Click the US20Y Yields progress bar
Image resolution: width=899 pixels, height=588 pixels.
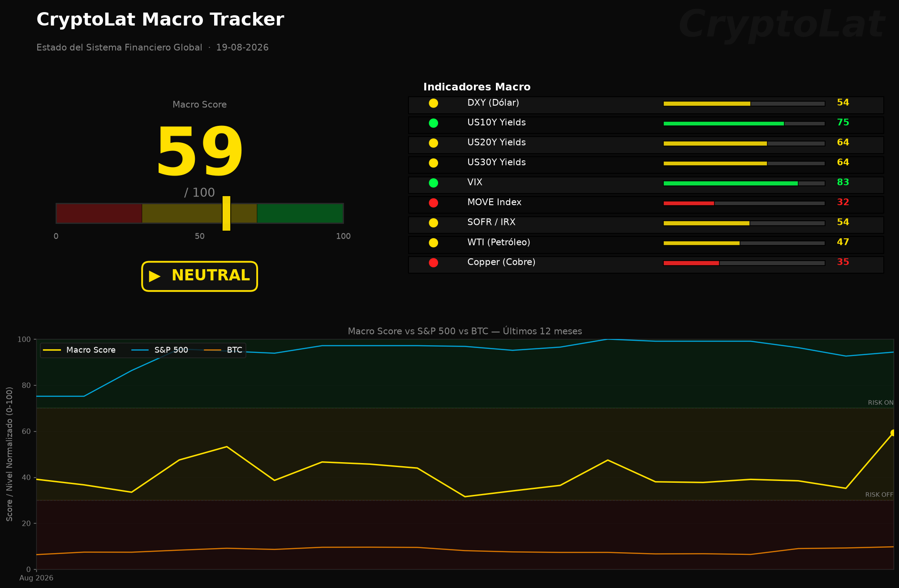(x=744, y=144)
